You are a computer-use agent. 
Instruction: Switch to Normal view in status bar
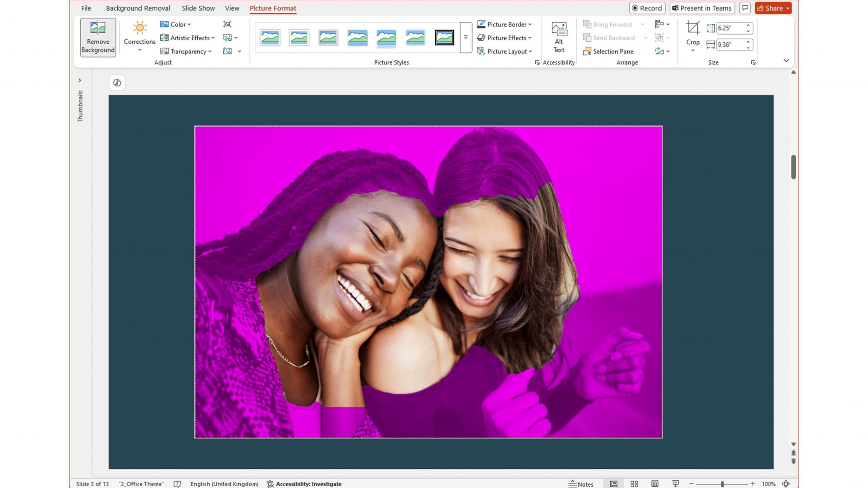(x=614, y=484)
